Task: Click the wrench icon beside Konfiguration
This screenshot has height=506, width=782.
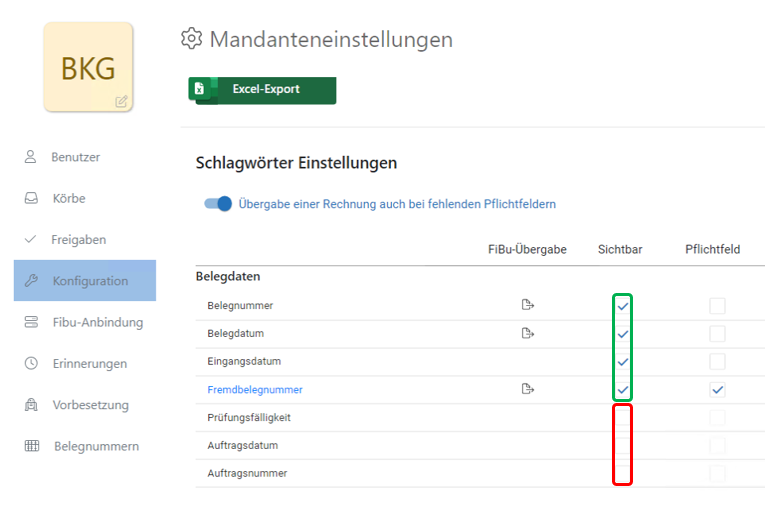Action: point(30,281)
